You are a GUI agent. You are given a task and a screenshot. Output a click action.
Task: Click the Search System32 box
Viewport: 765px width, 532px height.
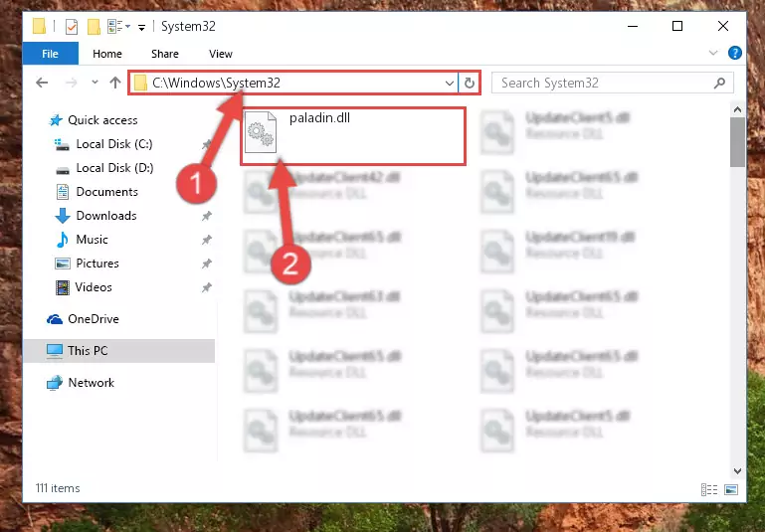click(612, 83)
